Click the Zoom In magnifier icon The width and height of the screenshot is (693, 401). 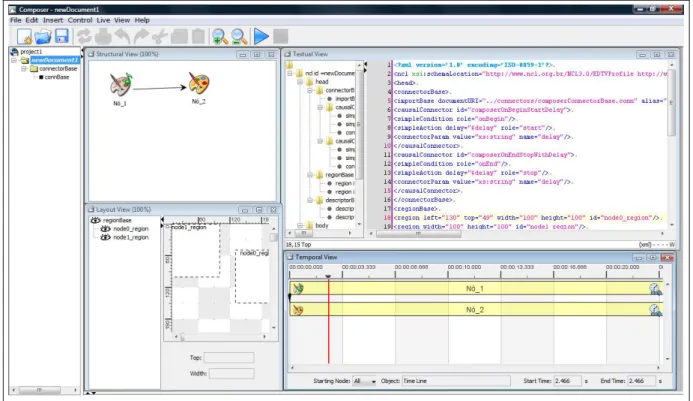click(220, 37)
